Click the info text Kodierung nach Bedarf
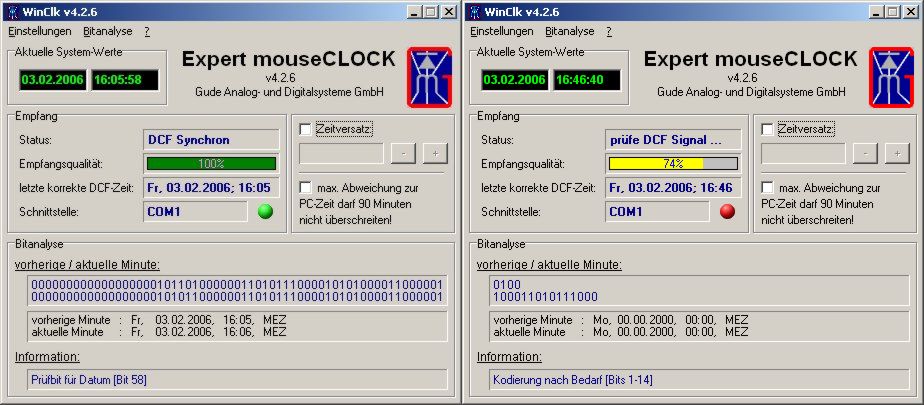 pos(573,380)
